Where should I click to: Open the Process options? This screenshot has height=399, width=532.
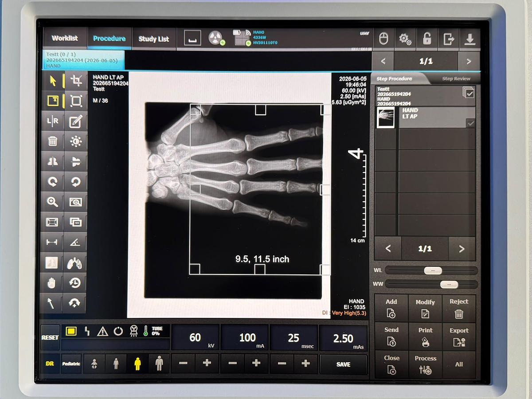tap(425, 364)
